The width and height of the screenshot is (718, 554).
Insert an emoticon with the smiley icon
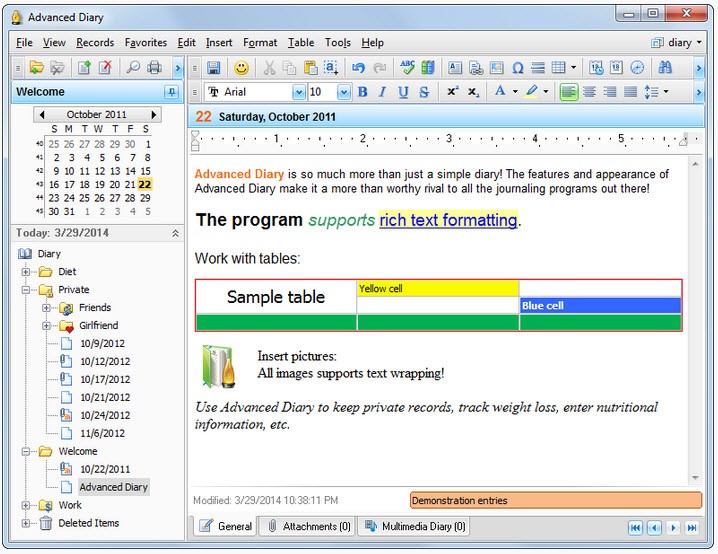241,68
